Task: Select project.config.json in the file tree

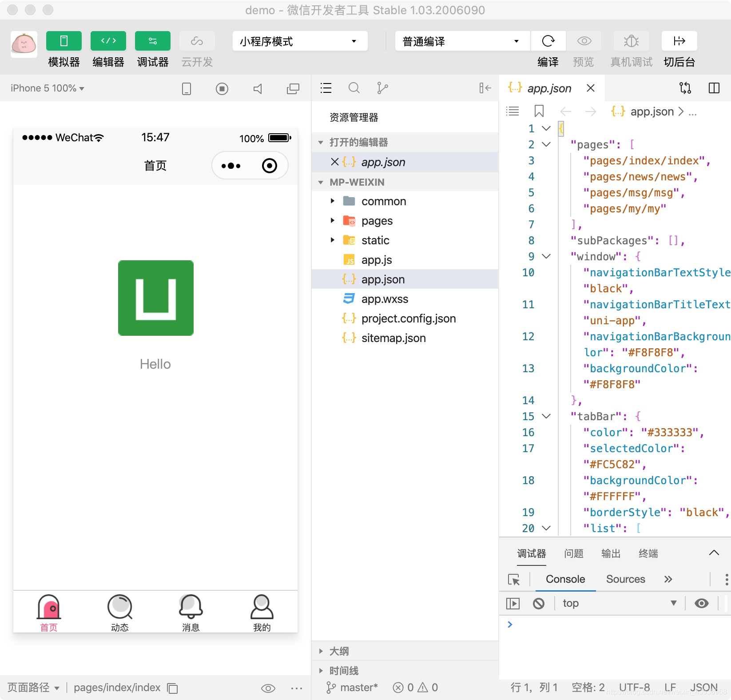Action: (x=408, y=318)
